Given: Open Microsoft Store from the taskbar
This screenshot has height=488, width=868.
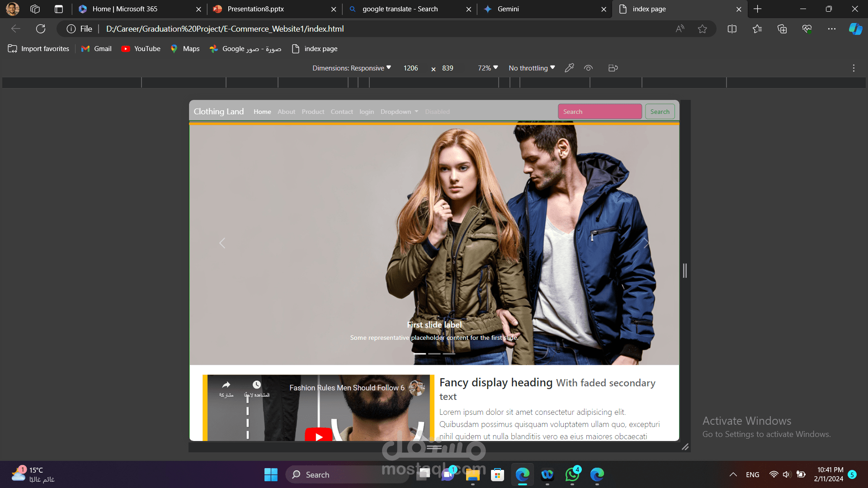Looking at the screenshot, I should pos(497,475).
